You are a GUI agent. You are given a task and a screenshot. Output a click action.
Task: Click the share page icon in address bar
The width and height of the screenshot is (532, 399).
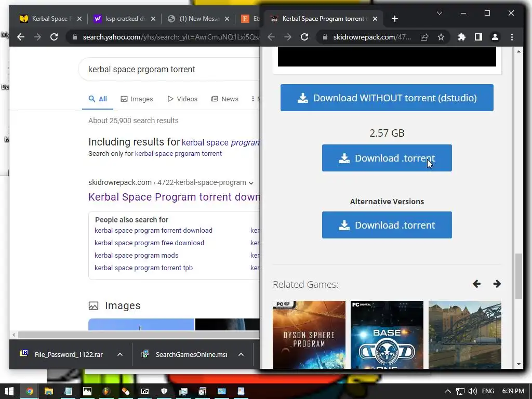424,37
